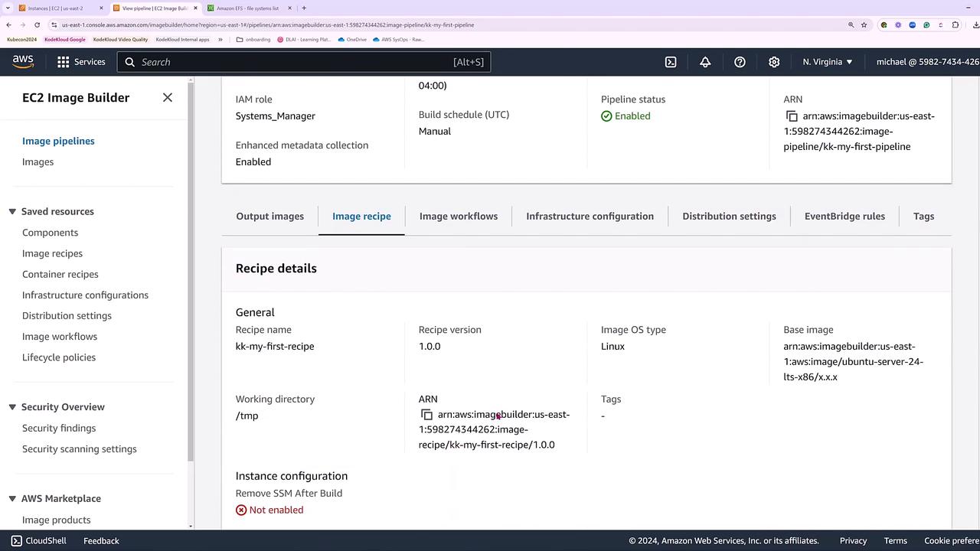Viewport: 980px width, 551px height.
Task: Click the AWS logo home icon
Action: pyautogui.click(x=23, y=62)
